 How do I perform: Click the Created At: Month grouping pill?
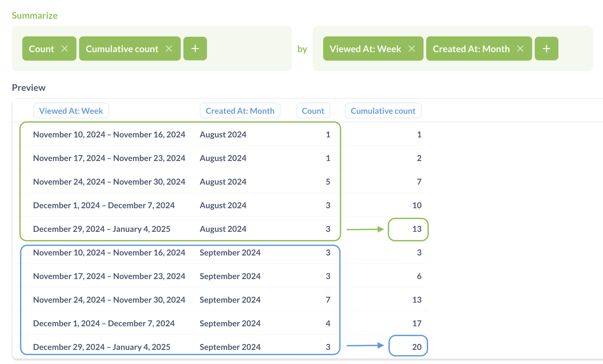click(471, 49)
